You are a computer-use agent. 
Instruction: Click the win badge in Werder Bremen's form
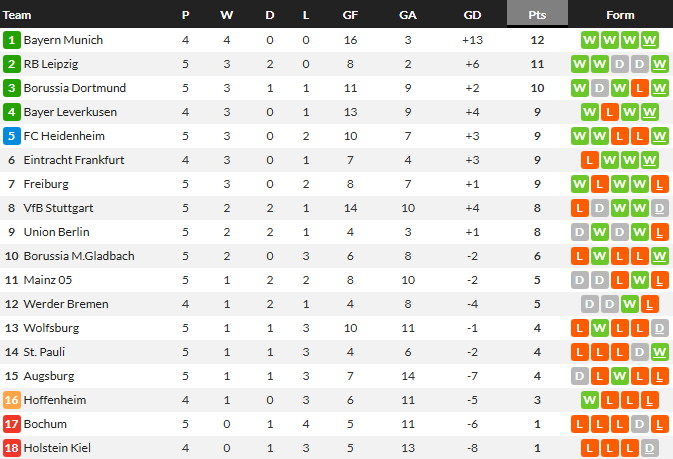[631, 304]
